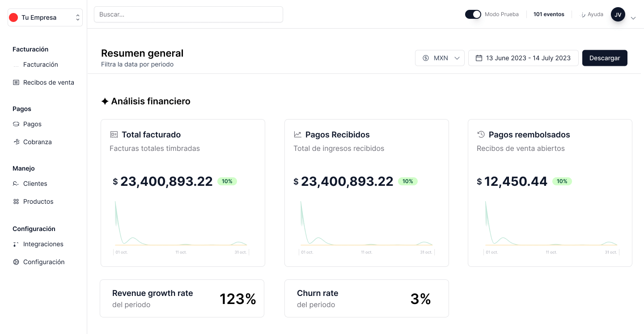Open Pagos via its sidebar icon

click(17, 124)
